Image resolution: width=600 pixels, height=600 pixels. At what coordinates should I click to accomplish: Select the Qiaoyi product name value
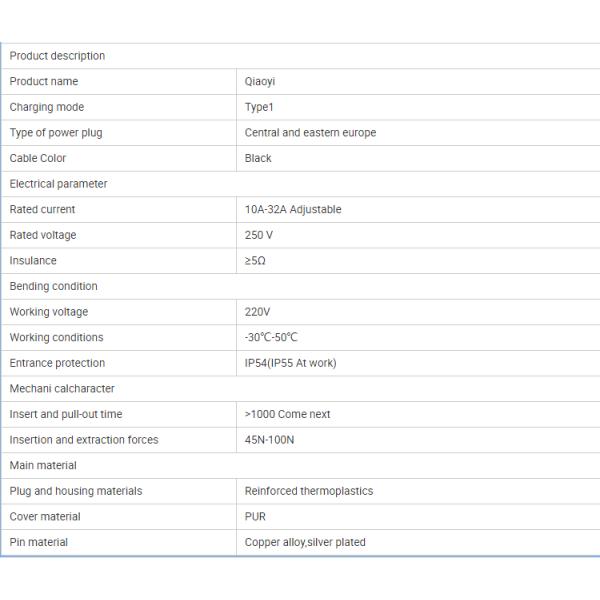pos(262,82)
